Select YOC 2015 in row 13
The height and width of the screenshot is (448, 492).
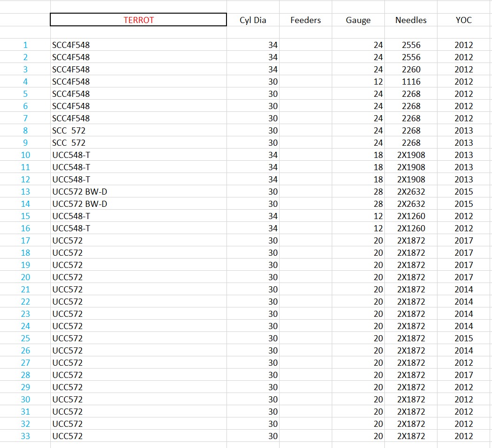(464, 192)
